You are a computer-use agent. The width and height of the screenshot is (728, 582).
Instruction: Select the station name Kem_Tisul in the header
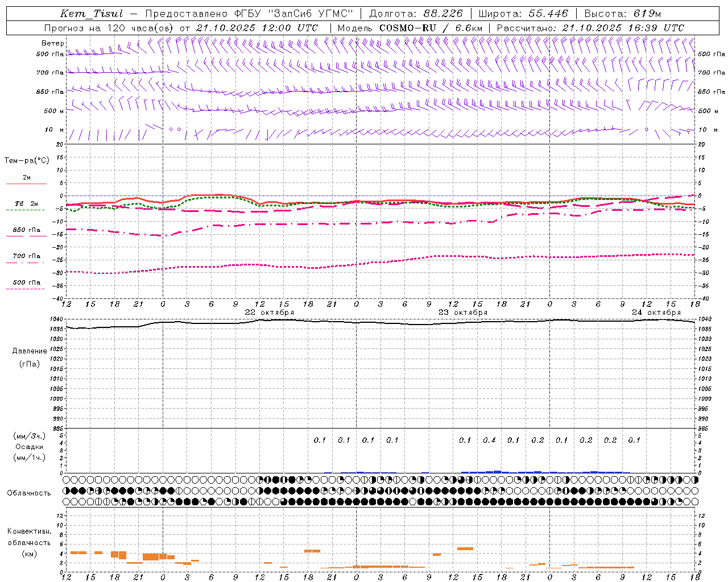point(91,14)
